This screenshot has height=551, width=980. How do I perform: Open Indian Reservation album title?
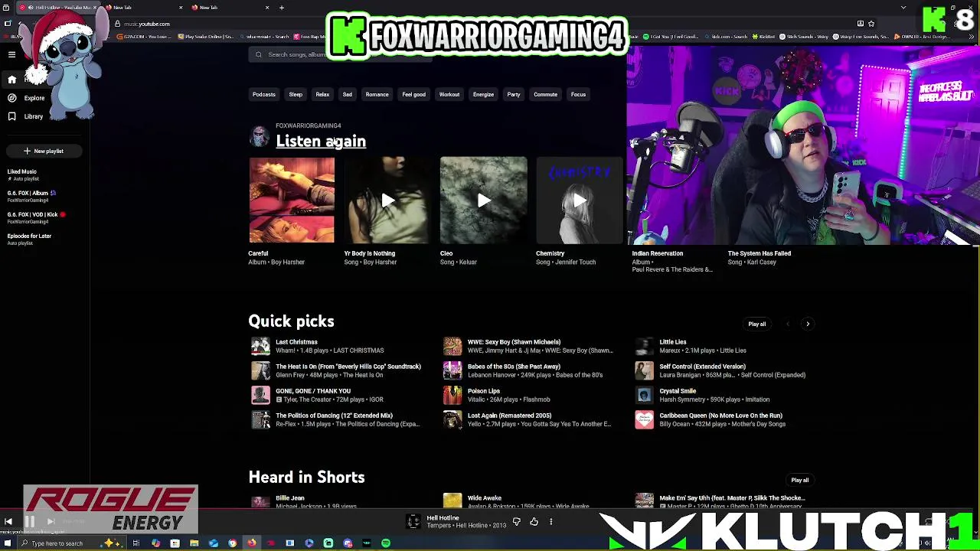click(x=657, y=253)
